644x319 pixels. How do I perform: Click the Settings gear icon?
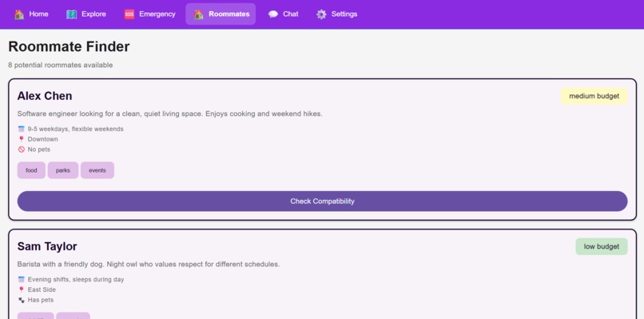[x=321, y=14]
